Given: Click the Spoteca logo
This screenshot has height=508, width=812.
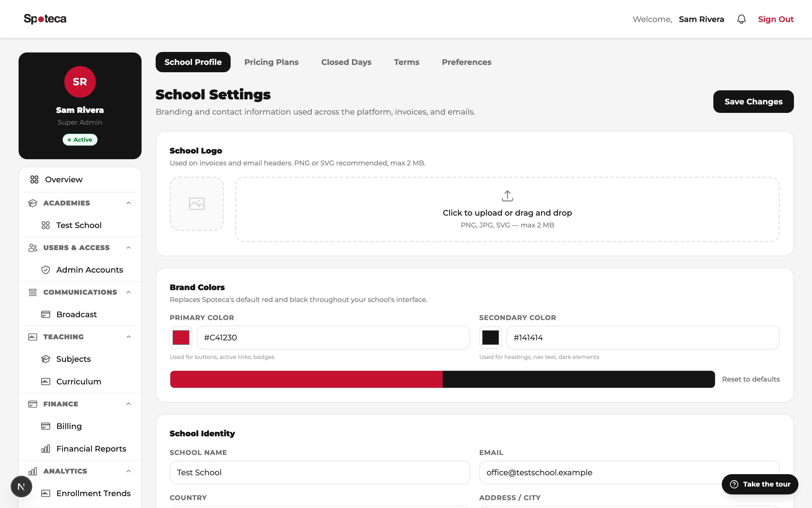Looking at the screenshot, I should pyautogui.click(x=45, y=19).
